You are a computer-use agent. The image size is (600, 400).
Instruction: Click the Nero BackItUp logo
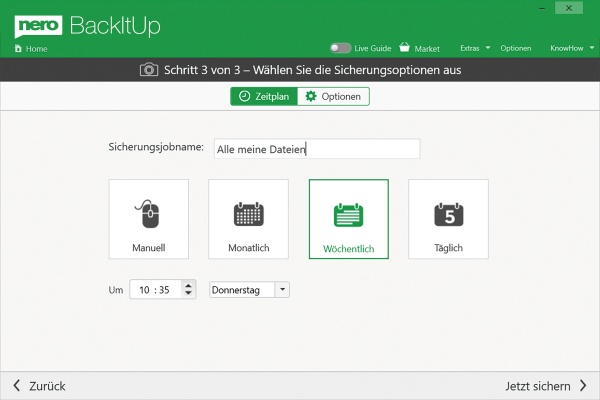(87, 26)
